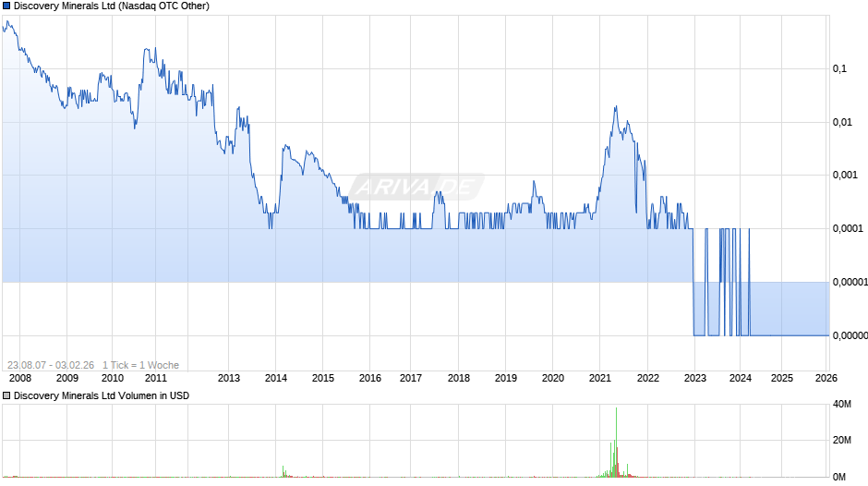Click the 2020 year label on the x-axis
This screenshot has width=868, height=486.
(x=552, y=378)
